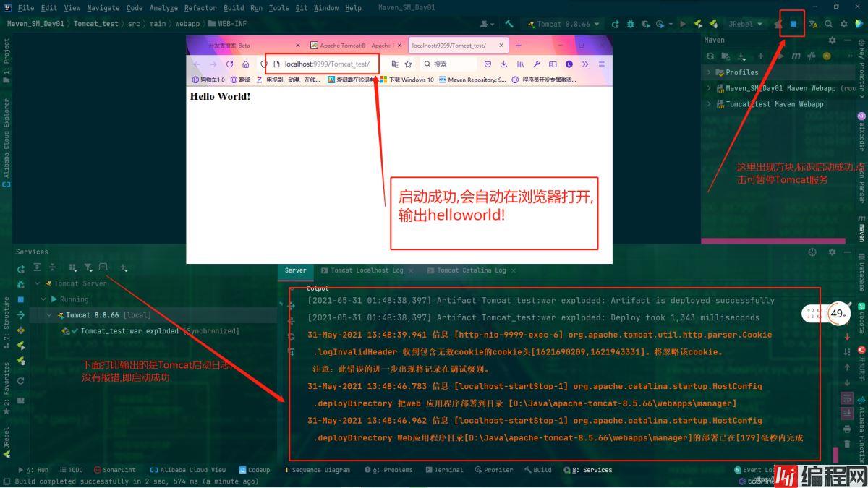
Task: Click the Clear All trash icon in console
Action: pyautogui.click(x=847, y=445)
